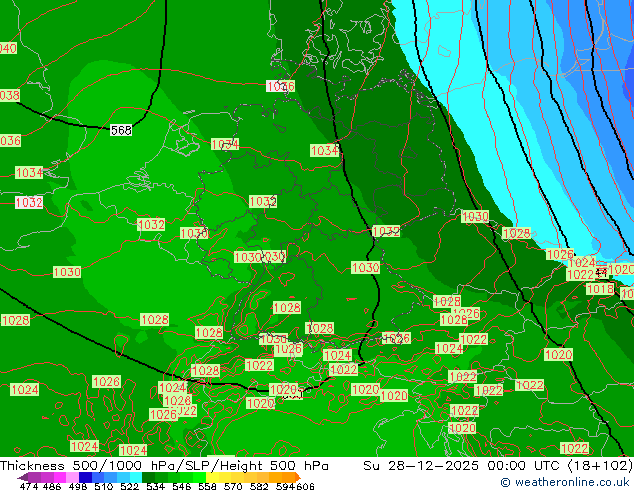
Task: Click the 546 legend scale value
Action: point(182,486)
